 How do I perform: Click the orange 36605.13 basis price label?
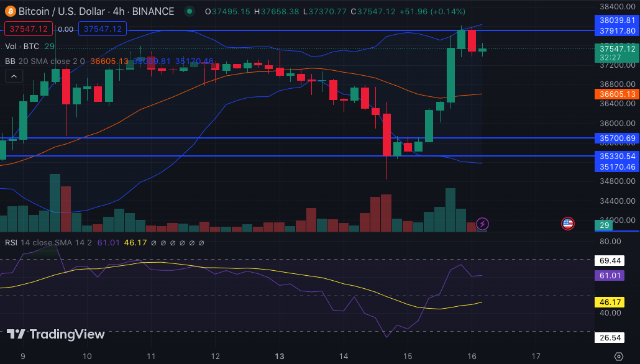pyautogui.click(x=617, y=94)
